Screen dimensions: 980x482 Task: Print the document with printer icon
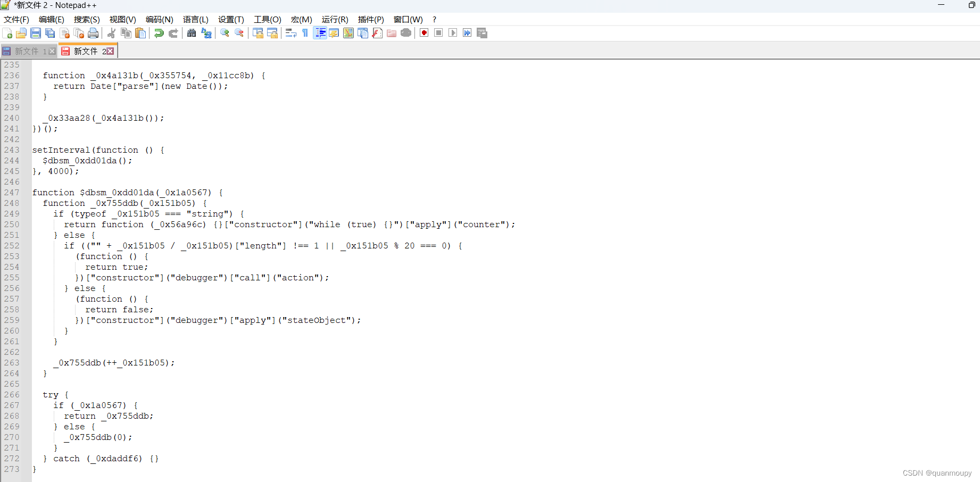point(93,33)
